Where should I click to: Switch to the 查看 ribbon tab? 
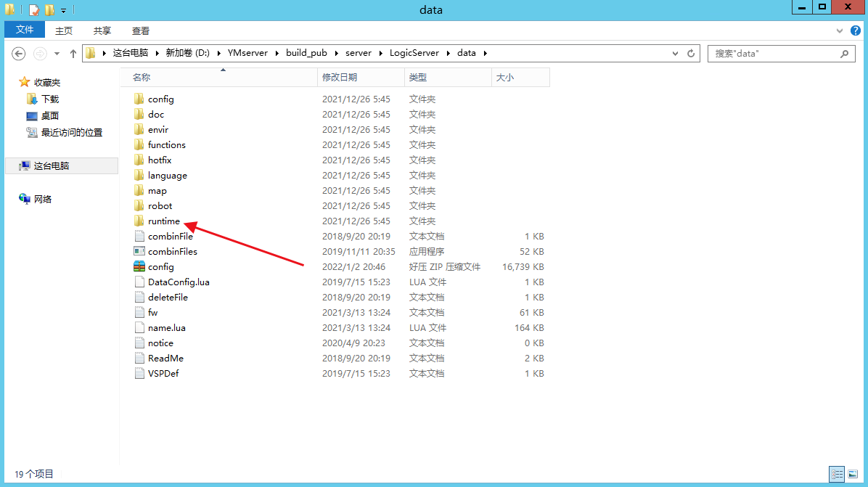click(141, 30)
